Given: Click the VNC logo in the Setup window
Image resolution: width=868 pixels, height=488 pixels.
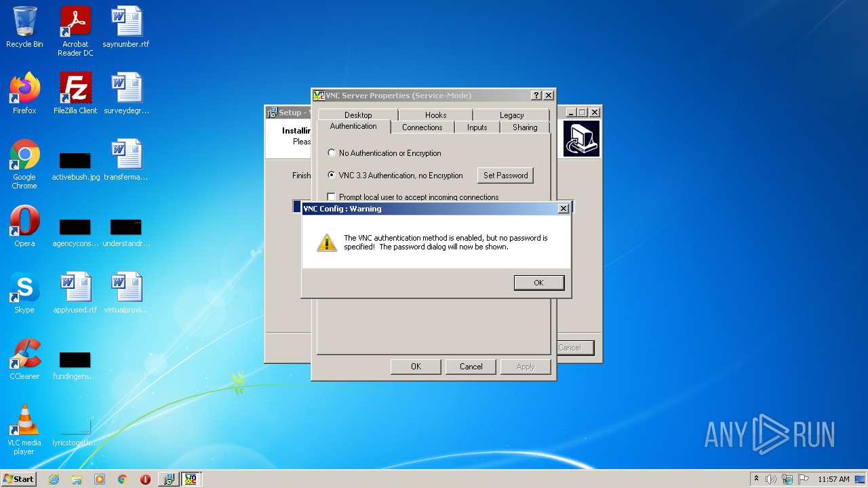Looking at the screenshot, I should [x=581, y=138].
